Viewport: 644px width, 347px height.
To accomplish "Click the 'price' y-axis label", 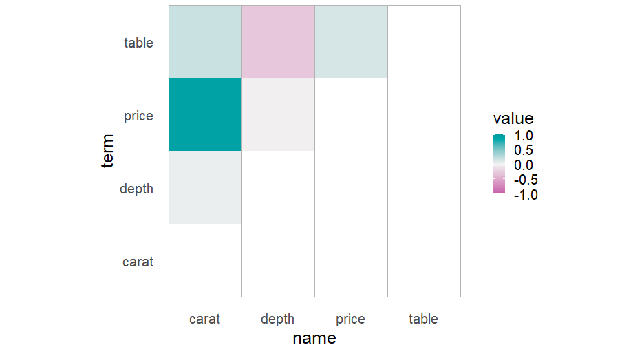I will (138, 116).
